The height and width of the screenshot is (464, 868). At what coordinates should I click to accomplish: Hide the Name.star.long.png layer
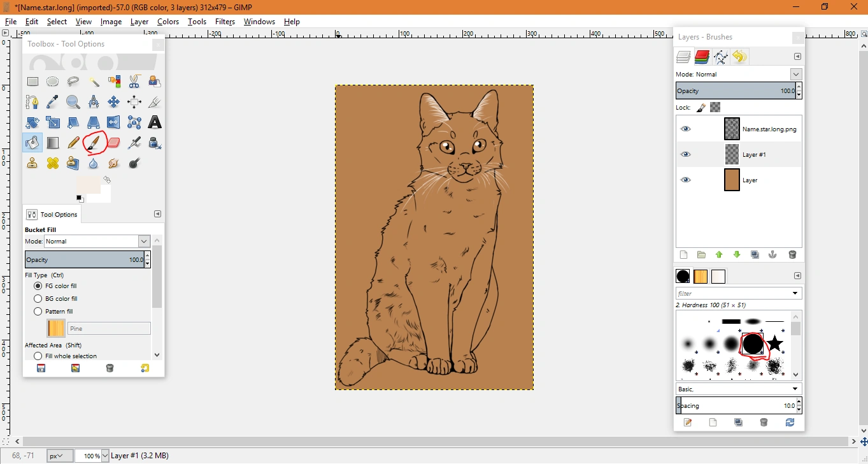click(x=685, y=129)
